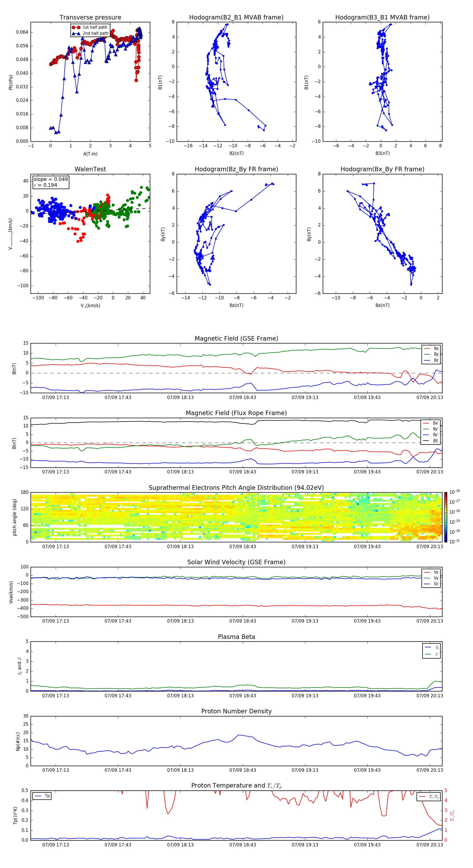Click the "Bx(nT)" x-axis label

click(382, 306)
